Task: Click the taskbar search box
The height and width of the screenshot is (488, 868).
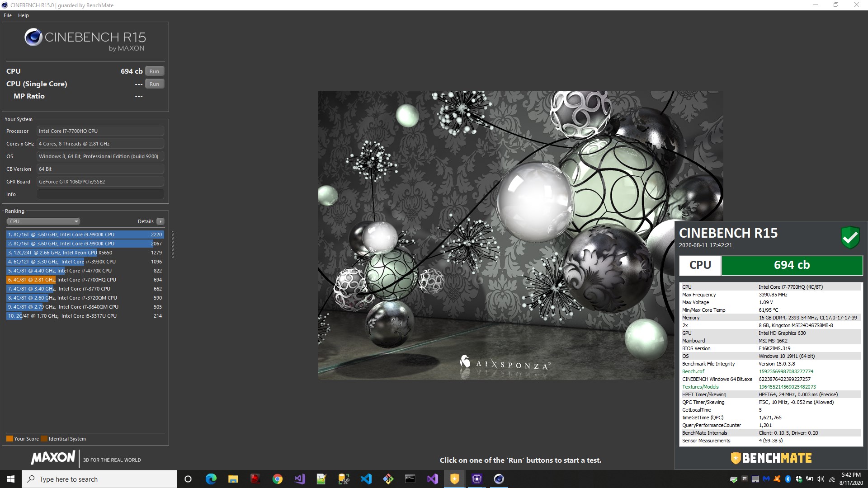Action: click(99, 479)
